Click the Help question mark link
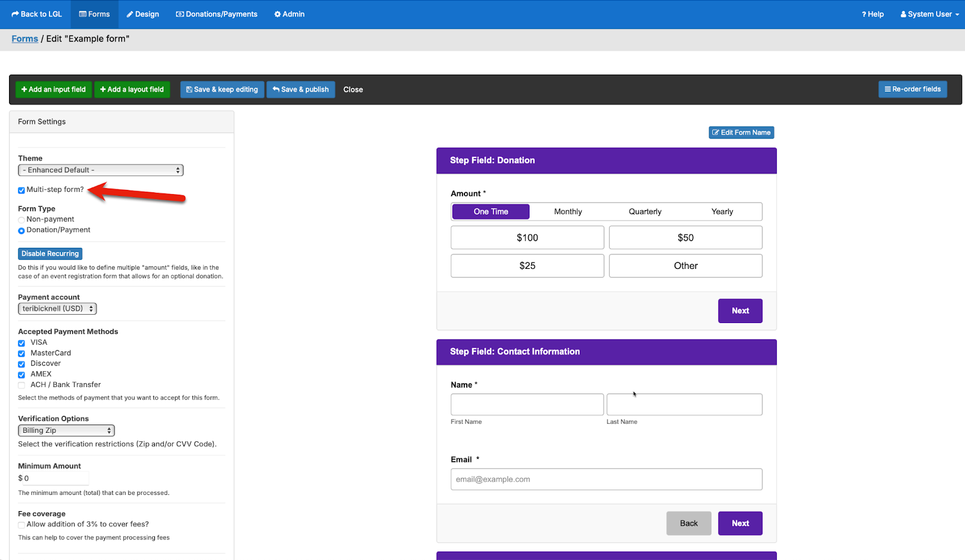The width and height of the screenshot is (965, 560). click(x=873, y=14)
